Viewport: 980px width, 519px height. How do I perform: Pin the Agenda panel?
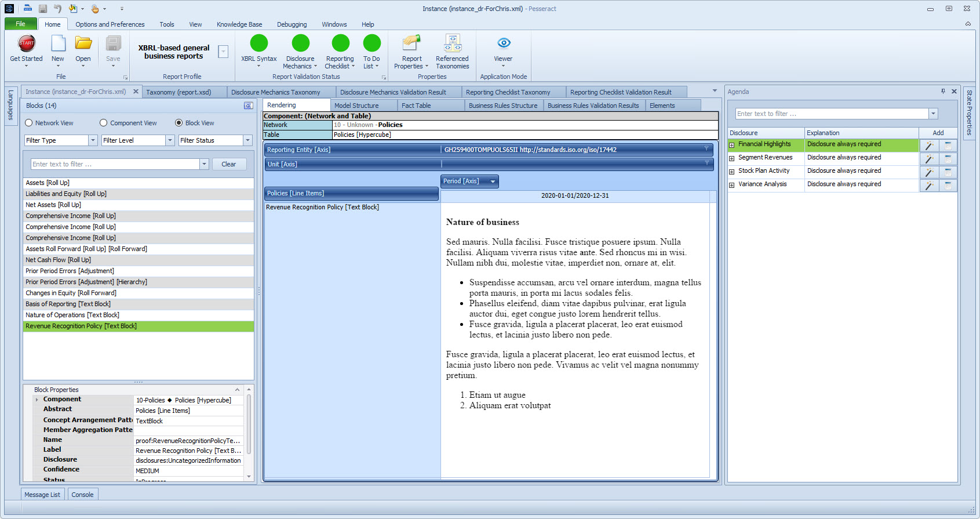pyautogui.click(x=943, y=91)
